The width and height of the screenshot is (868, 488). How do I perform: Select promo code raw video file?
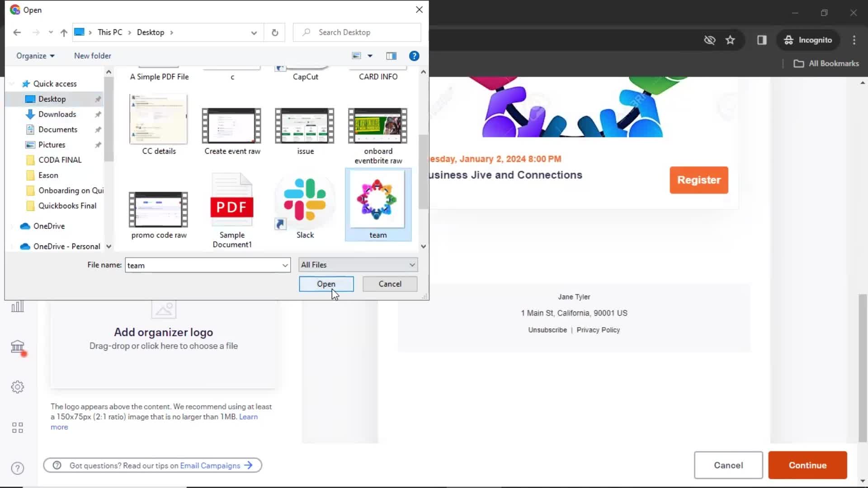pyautogui.click(x=159, y=215)
